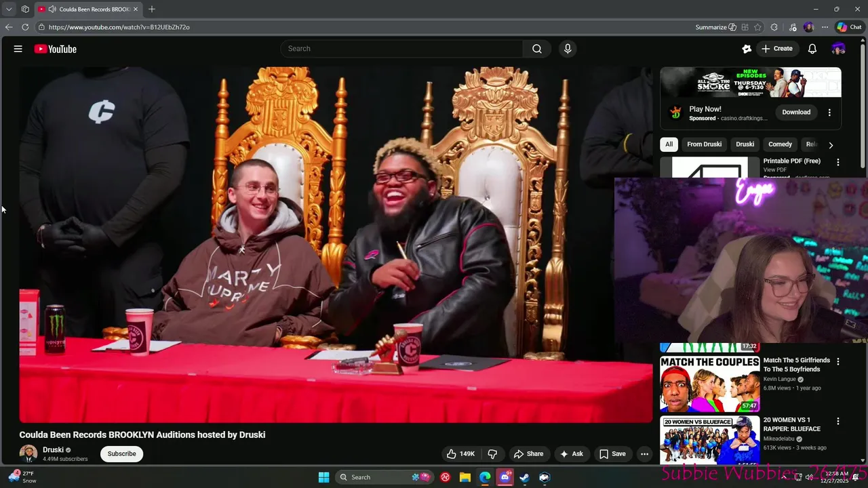Select the From Druski filter chip

(x=704, y=144)
